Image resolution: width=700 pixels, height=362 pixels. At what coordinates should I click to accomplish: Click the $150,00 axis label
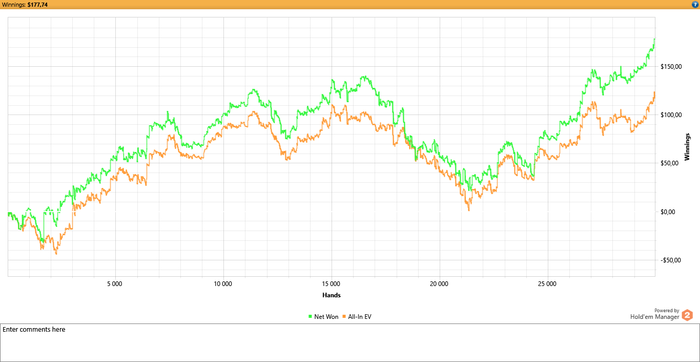click(670, 67)
